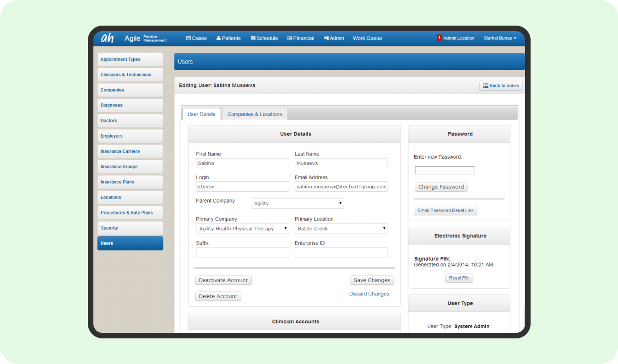Image resolution: width=618 pixels, height=364 pixels.
Task: Click the Last Name field
Action: pos(342,163)
